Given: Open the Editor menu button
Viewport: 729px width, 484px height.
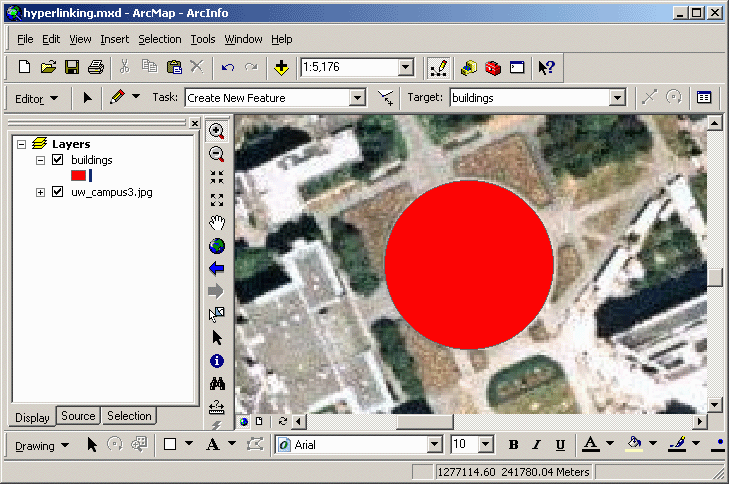Looking at the screenshot, I should click(x=37, y=98).
